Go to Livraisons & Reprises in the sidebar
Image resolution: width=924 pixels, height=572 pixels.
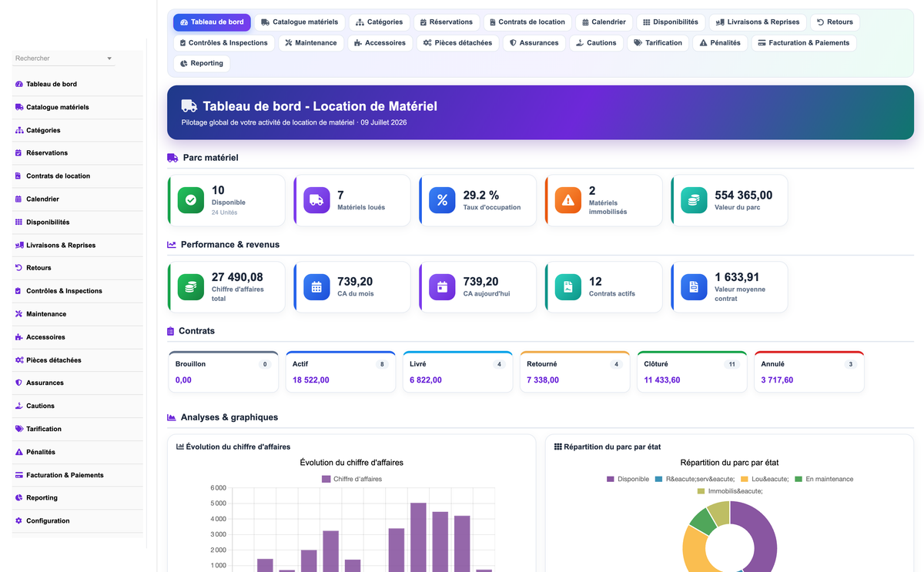click(x=78, y=246)
